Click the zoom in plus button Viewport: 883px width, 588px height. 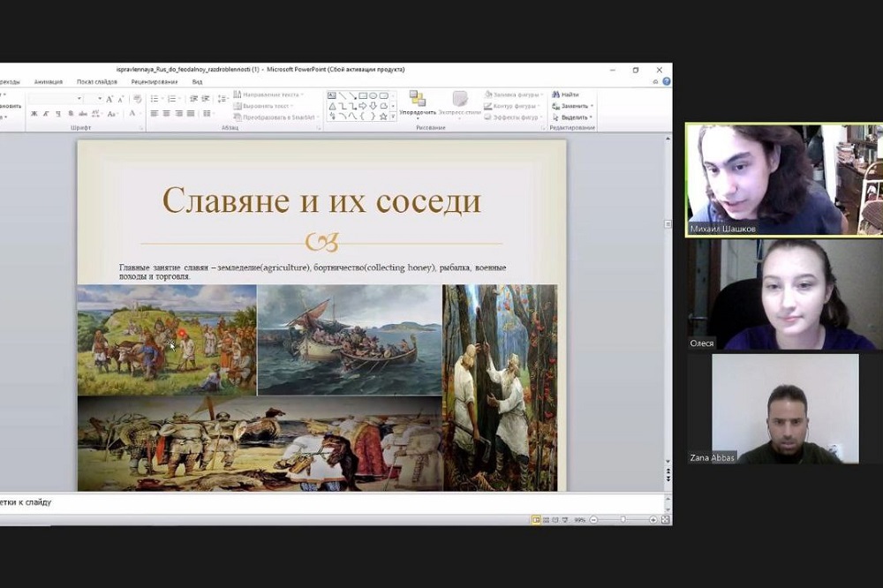point(653,520)
